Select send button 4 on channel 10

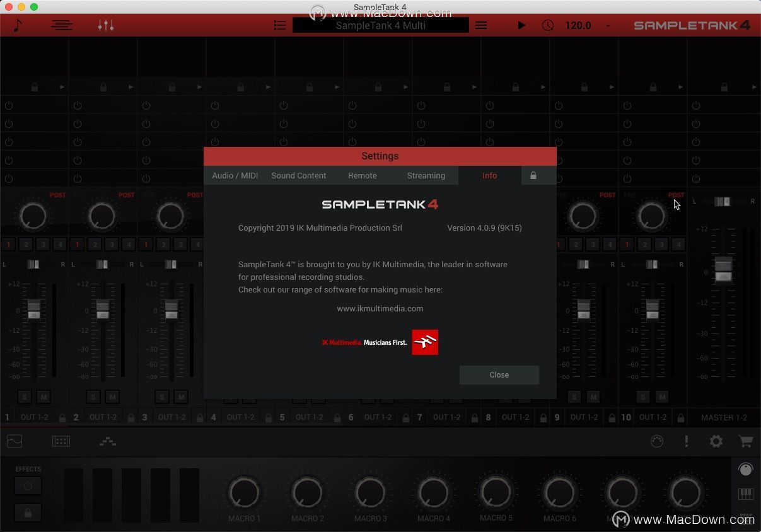point(678,245)
